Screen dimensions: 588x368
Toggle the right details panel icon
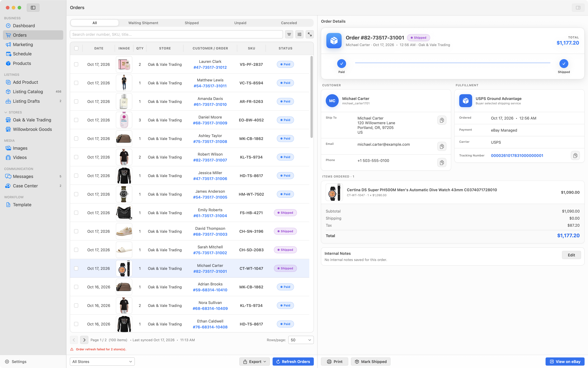pos(578,8)
